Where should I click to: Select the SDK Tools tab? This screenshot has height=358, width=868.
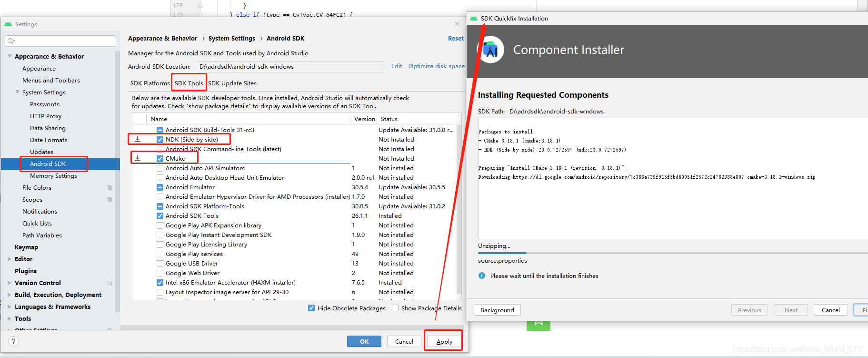point(189,83)
